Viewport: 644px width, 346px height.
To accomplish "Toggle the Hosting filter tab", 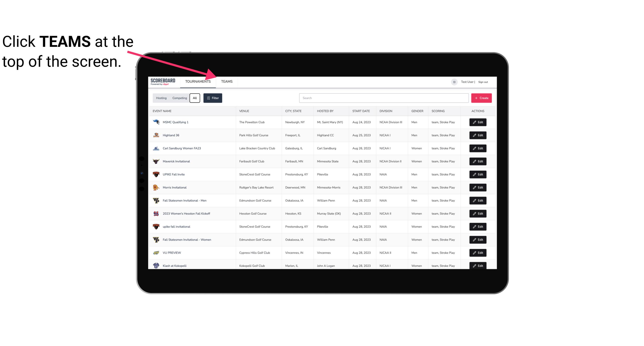I will coord(161,98).
